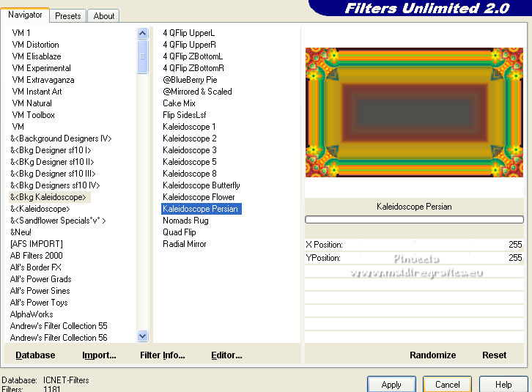532x392 pixels.
Task: Choose Kaleidoscope Butterfly filter
Action: pyautogui.click(x=202, y=185)
